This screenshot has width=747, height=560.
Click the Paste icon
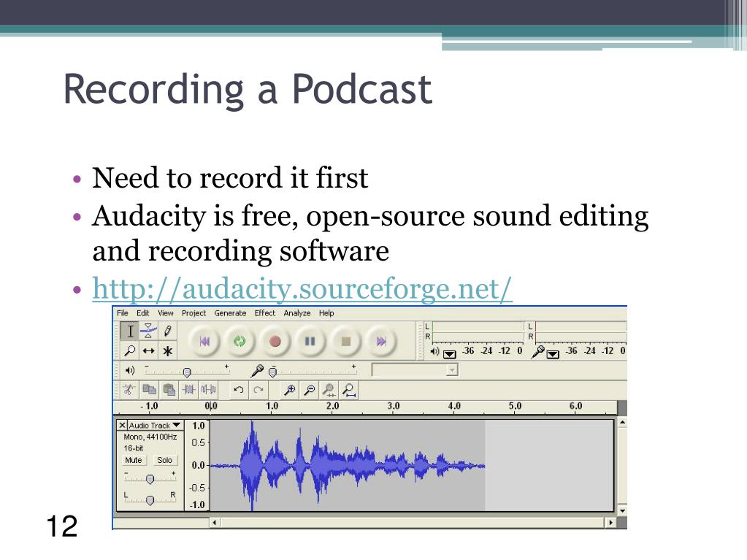coord(169,390)
